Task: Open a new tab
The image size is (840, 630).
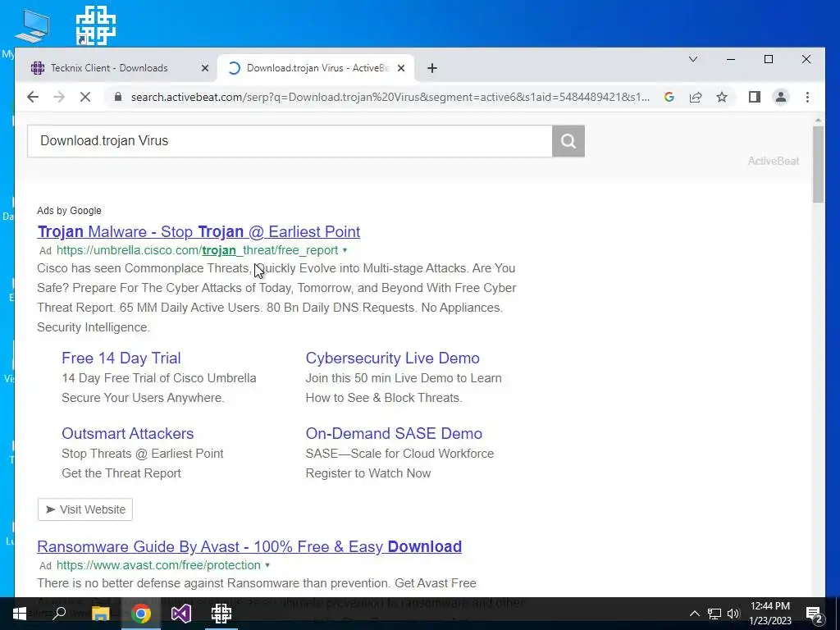Action: click(432, 68)
